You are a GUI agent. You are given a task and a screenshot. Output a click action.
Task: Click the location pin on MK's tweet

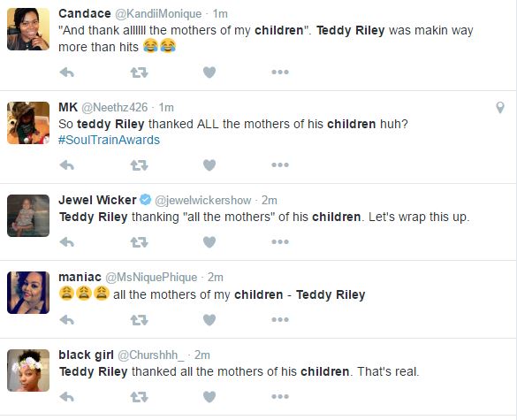pyautogui.click(x=500, y=108)
